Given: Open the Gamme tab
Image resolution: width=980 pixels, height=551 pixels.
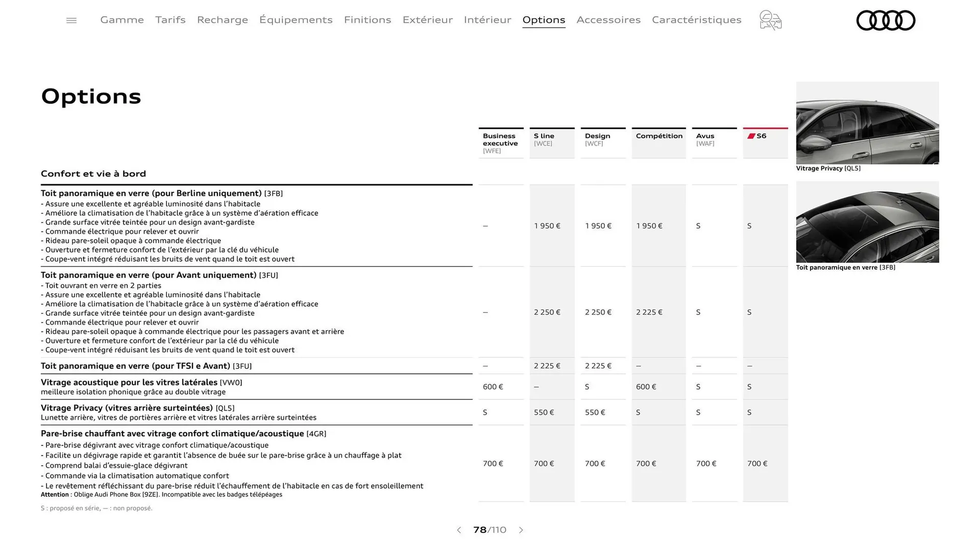Looking at the screenshot, I should coord(122,20).
